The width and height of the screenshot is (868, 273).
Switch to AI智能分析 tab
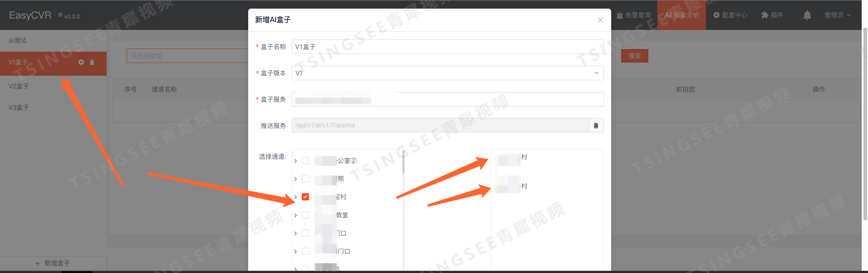pos(682,15)
